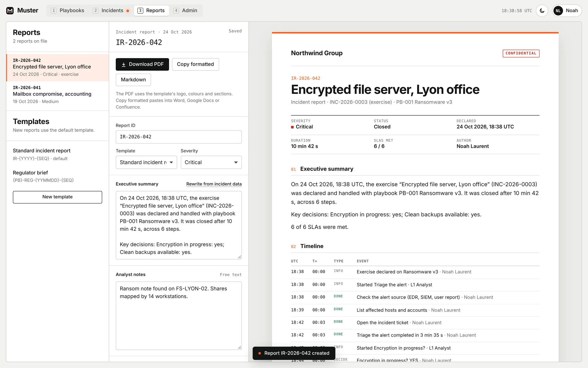Open Noah user avatar menu
This screenshot has width=588, height=368.
point(567,11)
